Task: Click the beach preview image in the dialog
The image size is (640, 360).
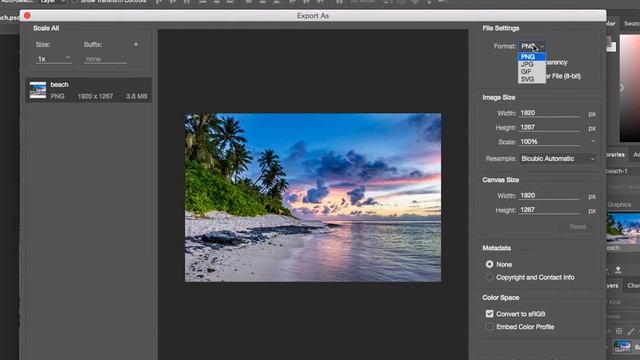Action: pyautogui.click(x=313, y=197)
